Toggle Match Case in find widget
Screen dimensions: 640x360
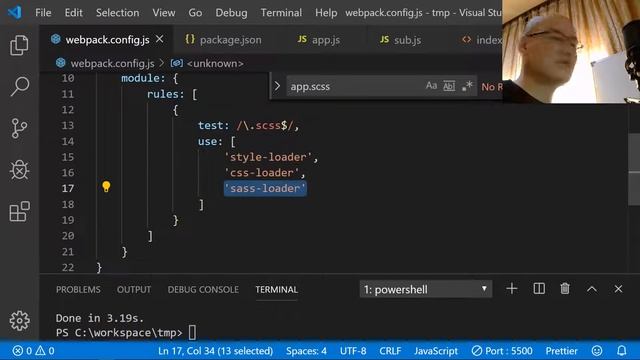coord(431,86)
